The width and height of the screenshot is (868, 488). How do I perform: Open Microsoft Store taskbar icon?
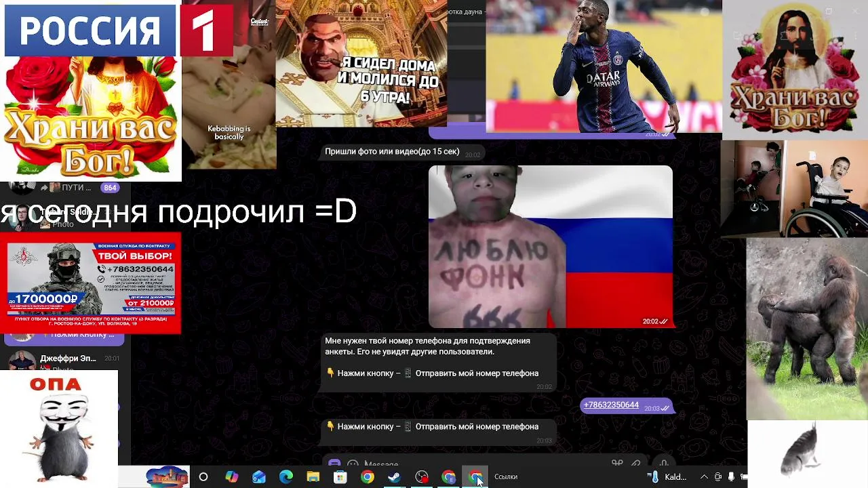coord(340,477)
